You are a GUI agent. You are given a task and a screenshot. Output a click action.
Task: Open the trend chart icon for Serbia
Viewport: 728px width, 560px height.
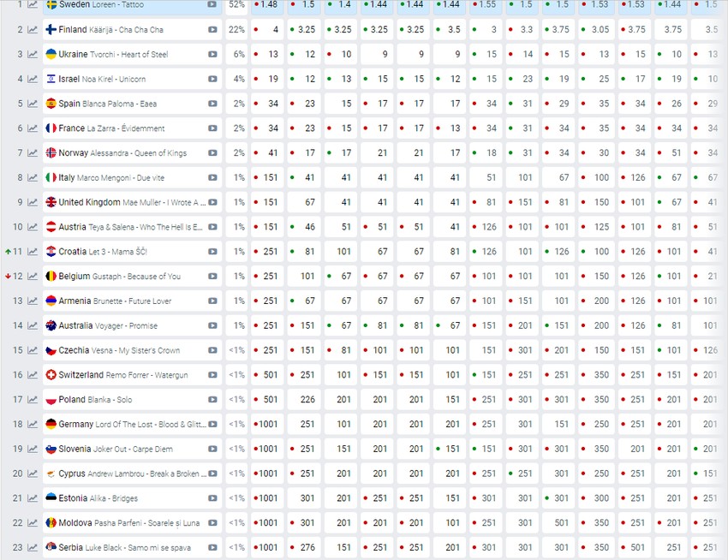(33, 547)
